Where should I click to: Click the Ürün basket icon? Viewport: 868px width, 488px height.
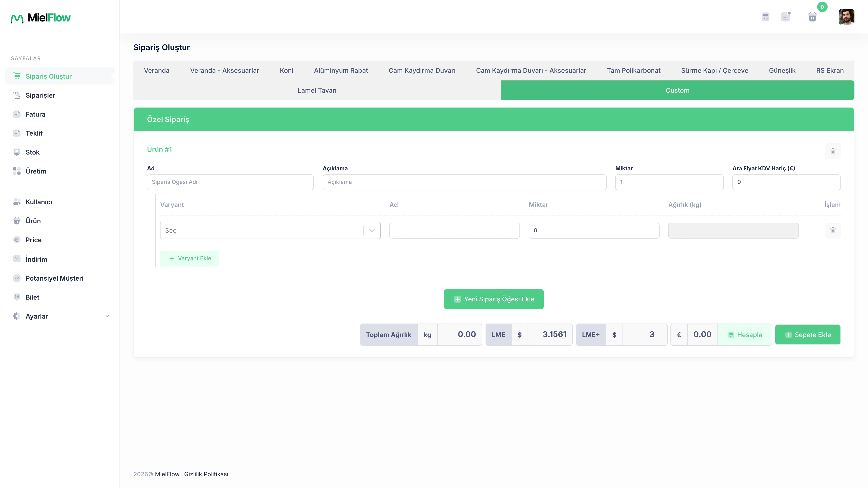pyautogui.click(x=17, y=221)
